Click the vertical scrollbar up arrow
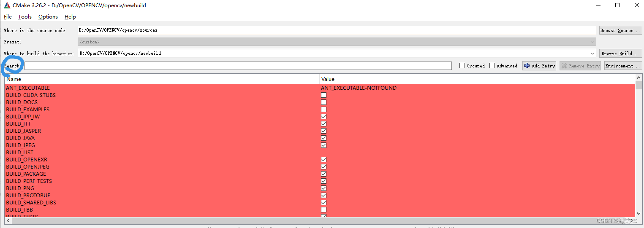Viewport: 644px width, 228px height. (x=639, y=78)
